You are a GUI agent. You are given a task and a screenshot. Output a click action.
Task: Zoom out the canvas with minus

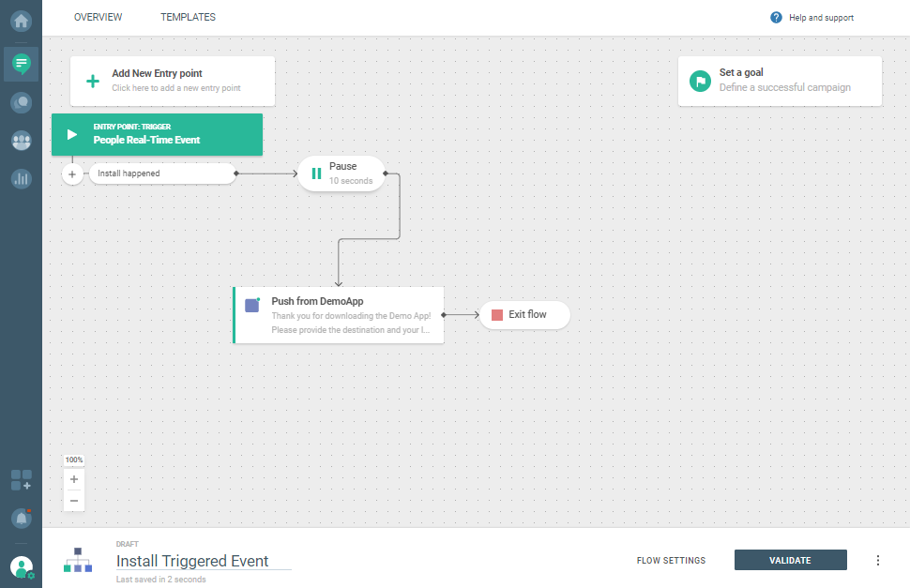point(74,500)
